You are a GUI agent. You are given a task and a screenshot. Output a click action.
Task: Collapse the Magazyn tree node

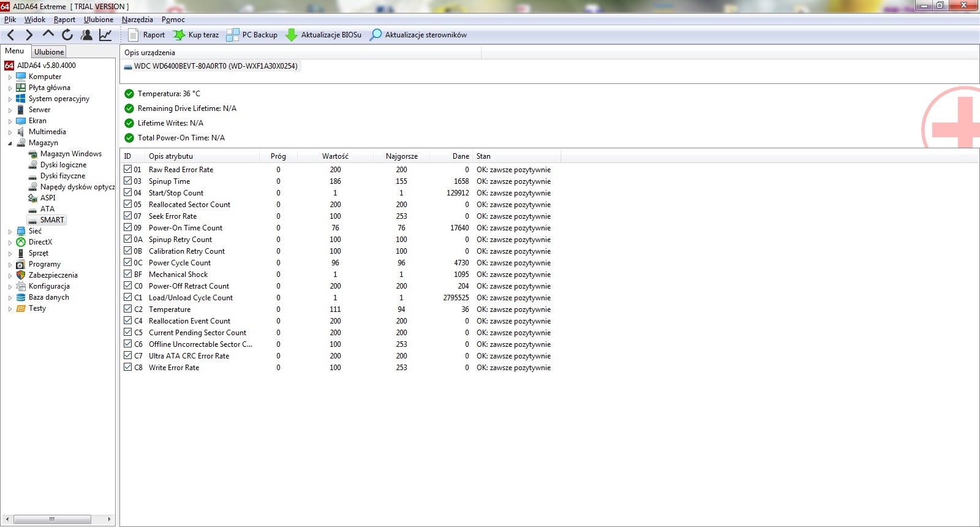[10, 143]
